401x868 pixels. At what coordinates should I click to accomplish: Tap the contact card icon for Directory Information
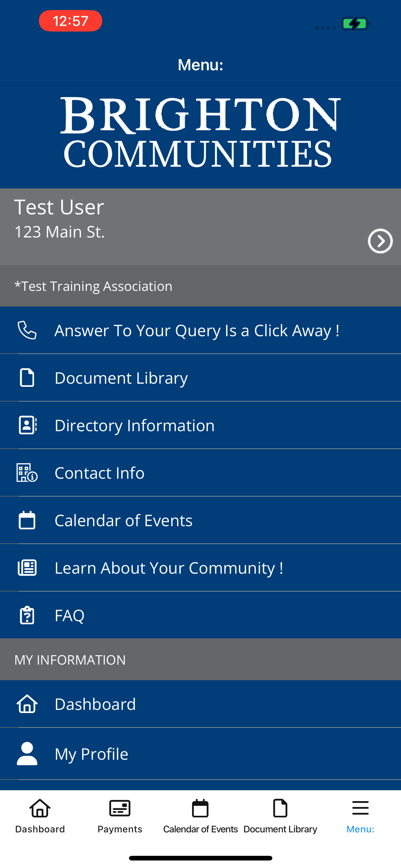[27, 425]
